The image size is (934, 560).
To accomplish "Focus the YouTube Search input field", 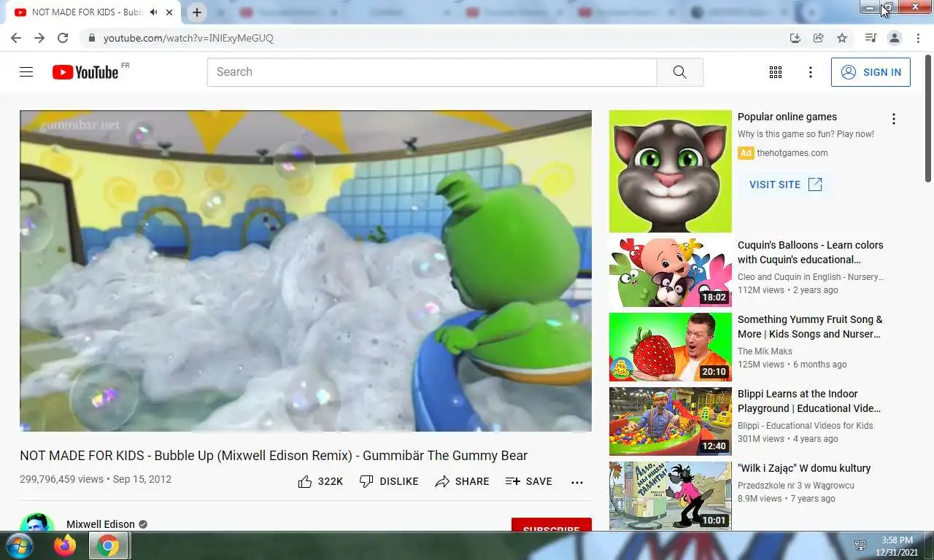I will coord(432,72).
